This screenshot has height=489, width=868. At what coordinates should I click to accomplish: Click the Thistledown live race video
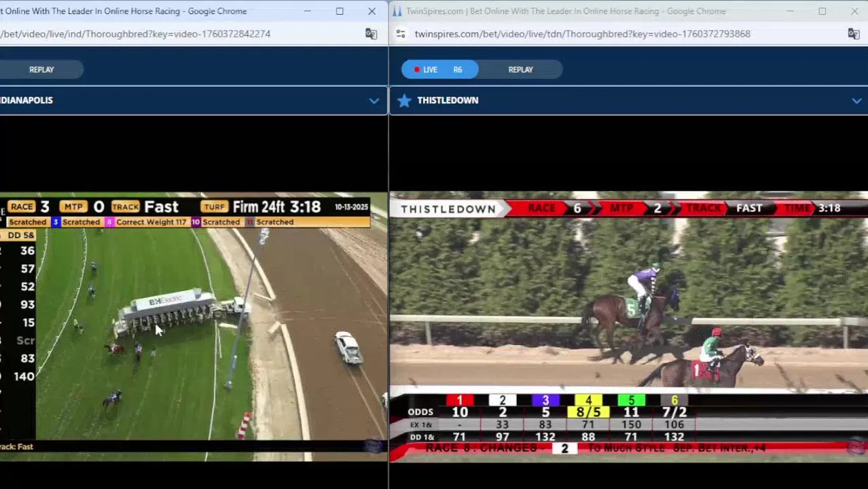pos(628,326)
